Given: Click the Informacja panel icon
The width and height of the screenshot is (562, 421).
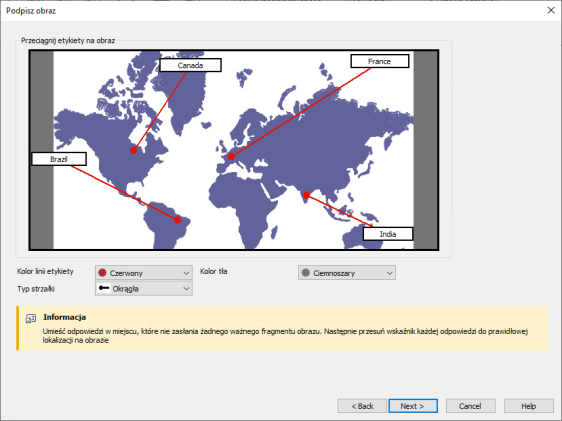Looking at the screenshot, I should pyautogui.click(x=31, y=319).
